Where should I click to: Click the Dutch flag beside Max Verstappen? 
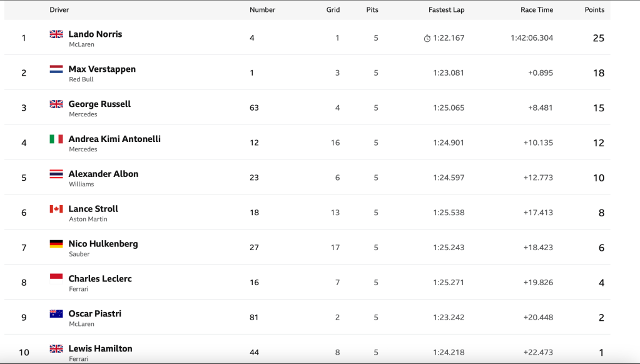click(x=56, y=69)
